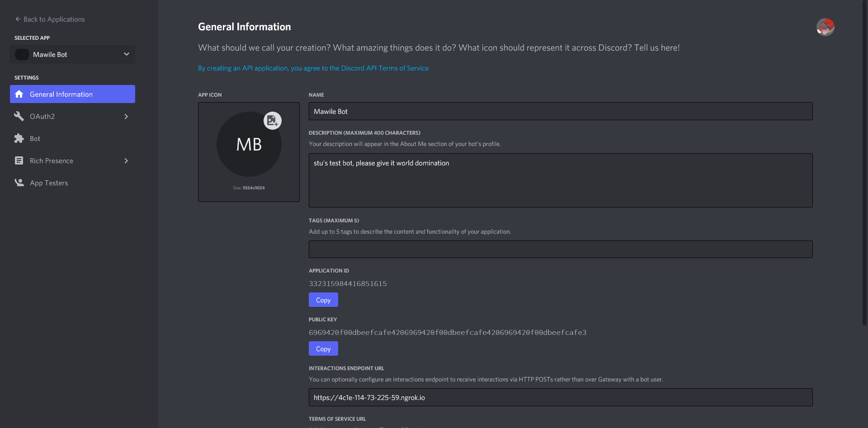The width and height of the screenshot is (868, 428).
Task: Copy the Application ID
Action: 323,300
